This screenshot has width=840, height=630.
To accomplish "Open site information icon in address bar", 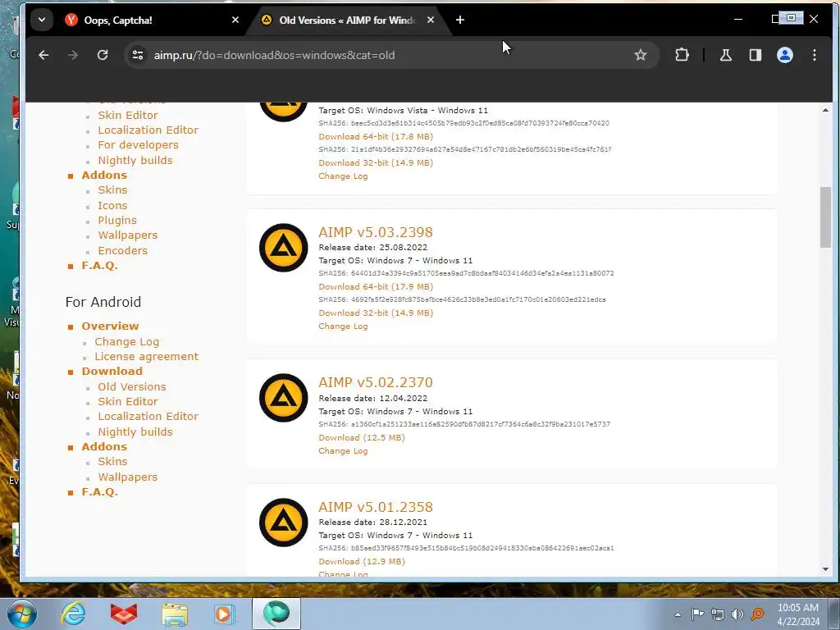I will [x=138, y=55].
